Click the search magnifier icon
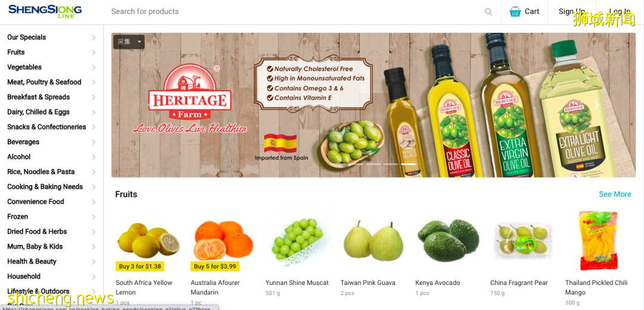This screenshot has width=644, height=310. pos(488,12)
